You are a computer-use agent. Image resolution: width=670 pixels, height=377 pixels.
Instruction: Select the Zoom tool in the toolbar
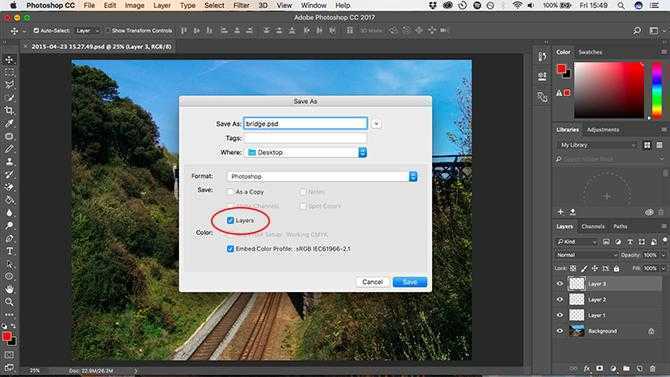[9, 302]
